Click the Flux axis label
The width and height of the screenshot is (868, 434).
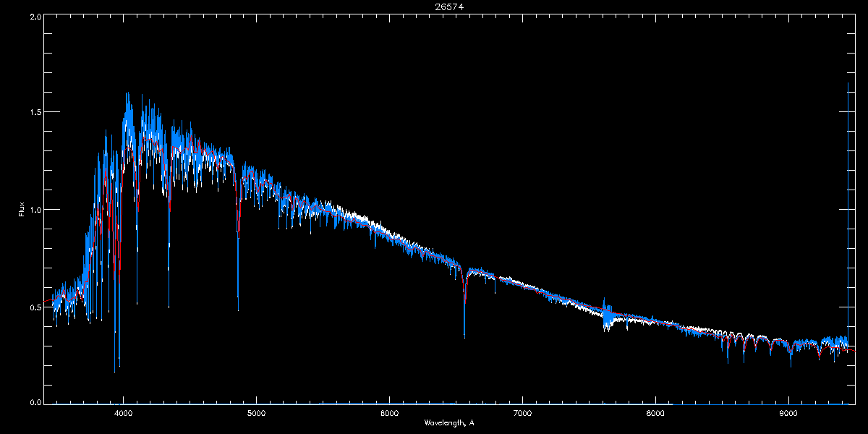point(22,209)
